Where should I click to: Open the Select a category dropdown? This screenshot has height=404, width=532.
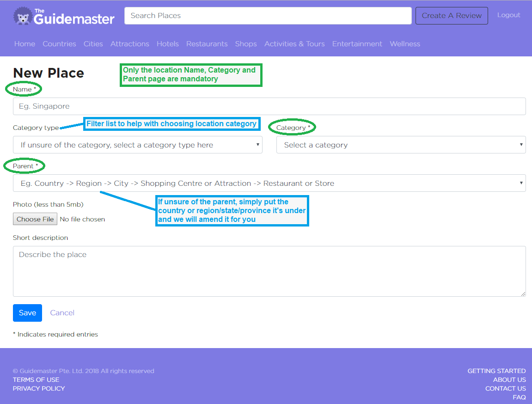coord(401,145)
